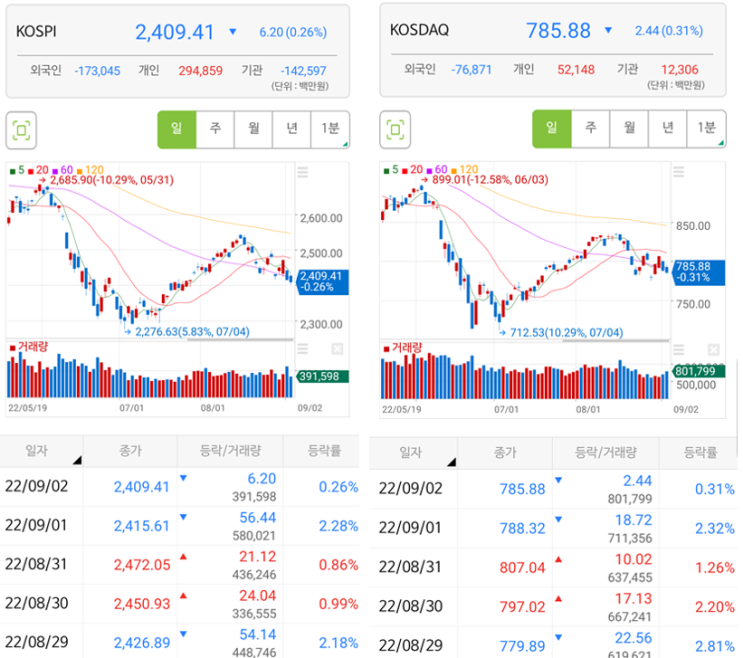This screenshot has height=658, width=743.
Task: Click the KOSDAQ 종가 column header
Action: pos(505,453)
